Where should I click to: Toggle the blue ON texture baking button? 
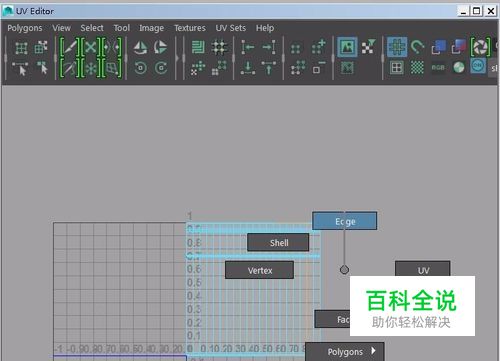coord(478,66)
